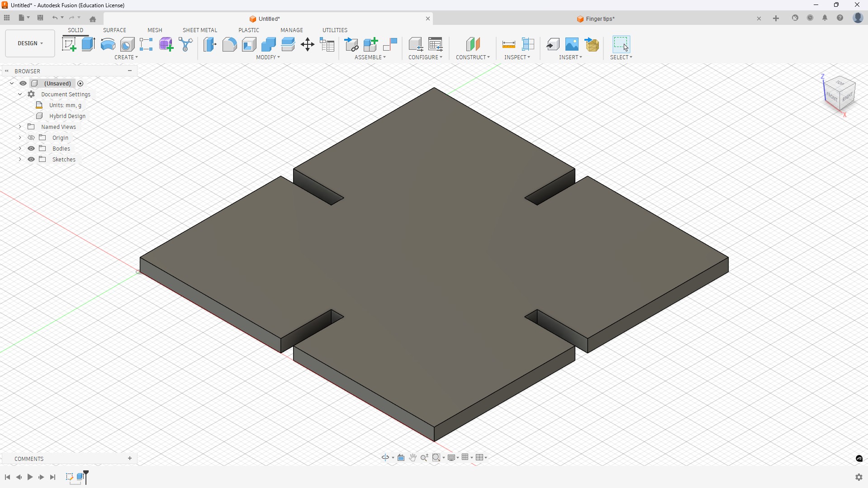Screen dimensions: 868x488
Task: Open timeline settings gear
Action: [x=859, y=477]
